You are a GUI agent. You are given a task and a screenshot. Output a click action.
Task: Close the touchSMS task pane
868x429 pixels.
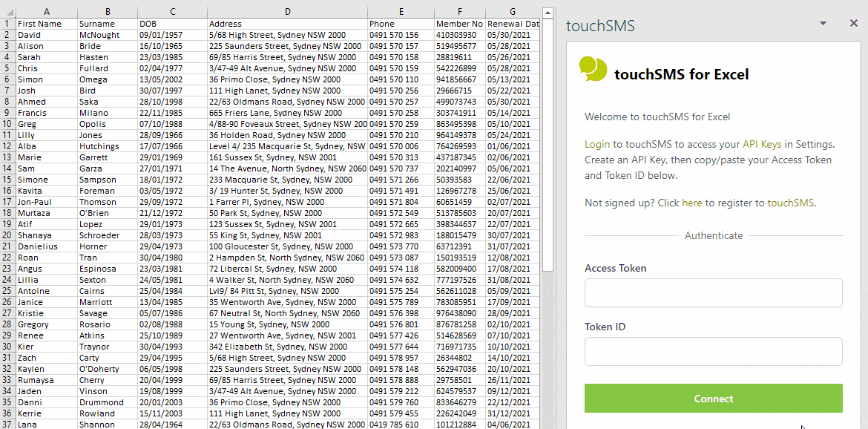[853, 24]
